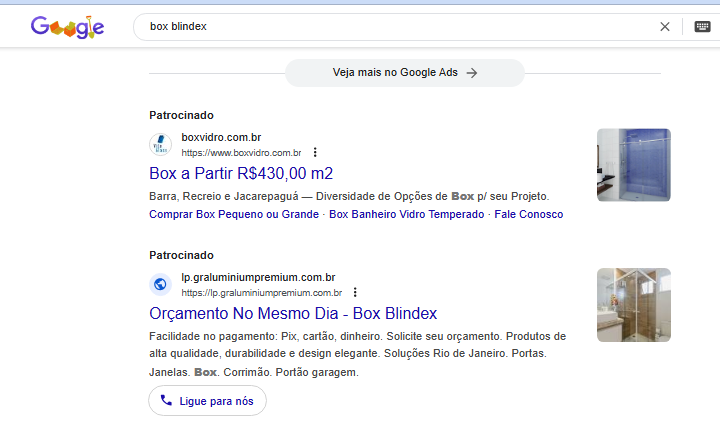Click the boxvidro.com.br site favicon
720x432 pixels.
pyautogui.click(x=160, y=145)
